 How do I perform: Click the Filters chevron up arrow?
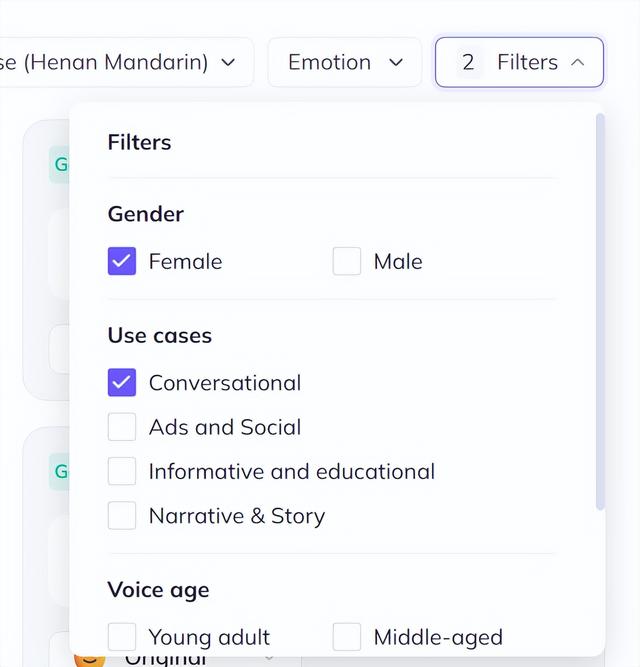[x=577, y=62]
